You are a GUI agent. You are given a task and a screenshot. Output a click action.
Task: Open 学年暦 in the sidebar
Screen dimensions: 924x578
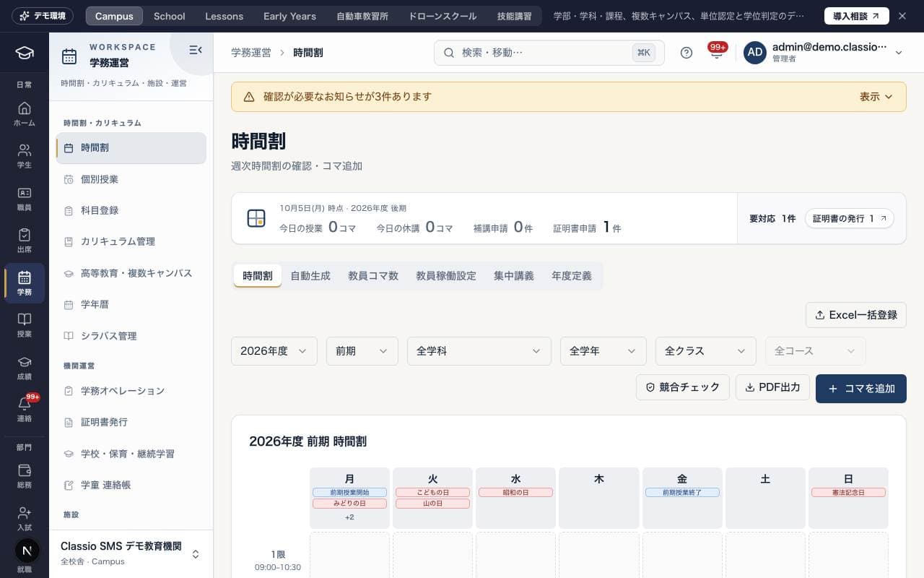point(131,304)
